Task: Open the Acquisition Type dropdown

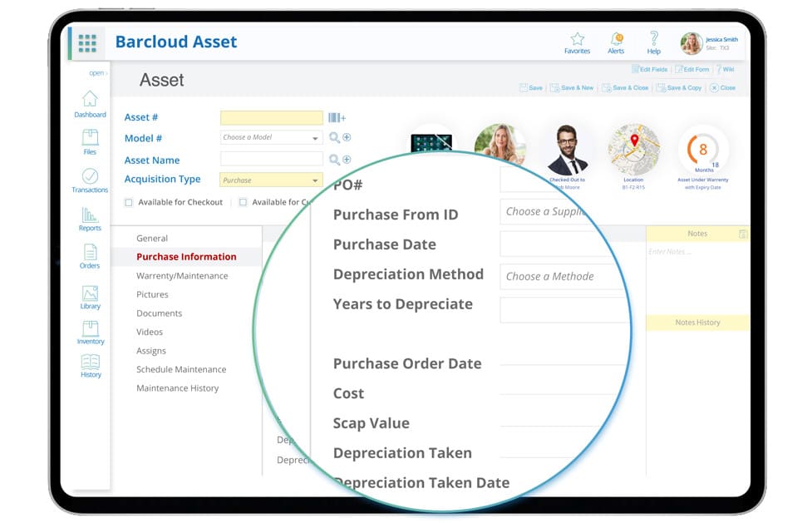Action: (271, 180)
